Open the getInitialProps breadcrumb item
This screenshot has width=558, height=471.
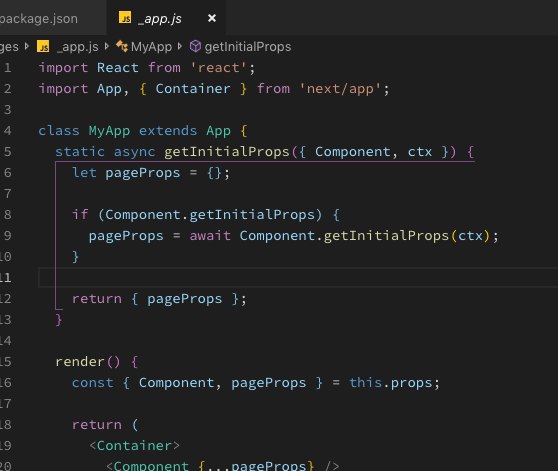(248, 47)
